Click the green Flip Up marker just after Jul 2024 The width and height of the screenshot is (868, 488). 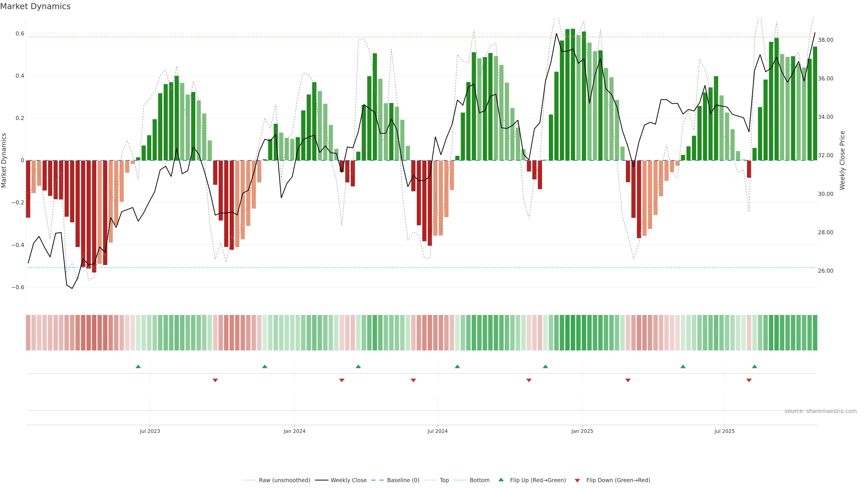457,366
